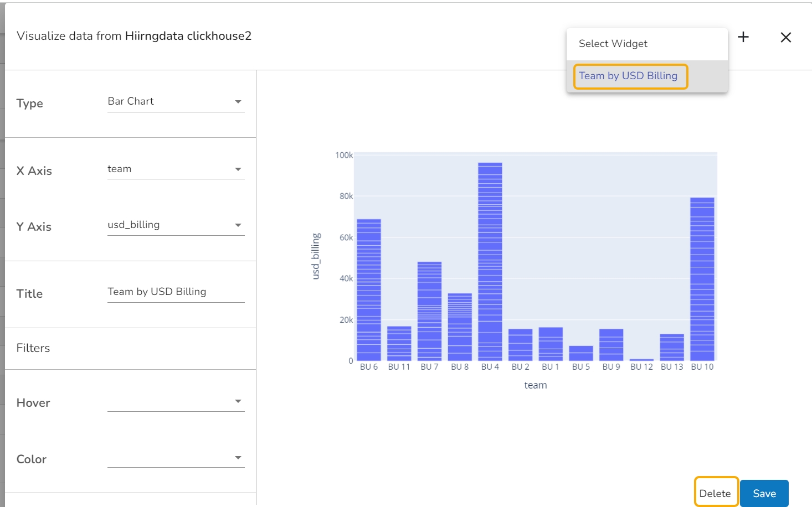
Task: Click the plus icon to add widget
Action: click(x=743, y=37)
